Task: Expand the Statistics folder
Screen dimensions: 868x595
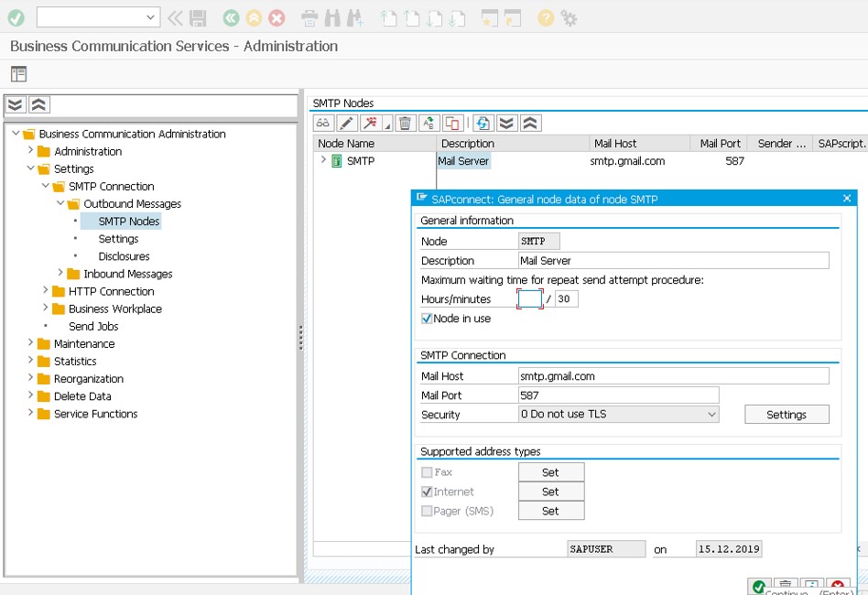Action: (x=31, y=360)
